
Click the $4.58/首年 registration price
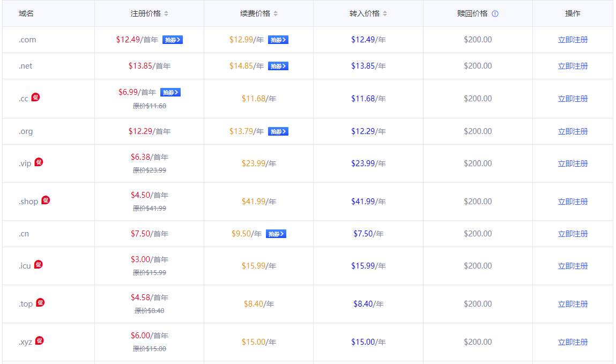click(149, 298)
